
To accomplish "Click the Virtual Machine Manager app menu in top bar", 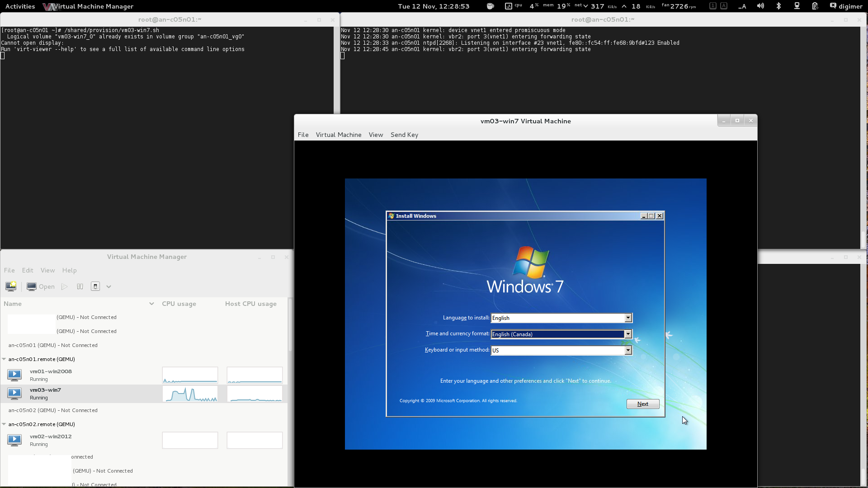I will 88,6.
